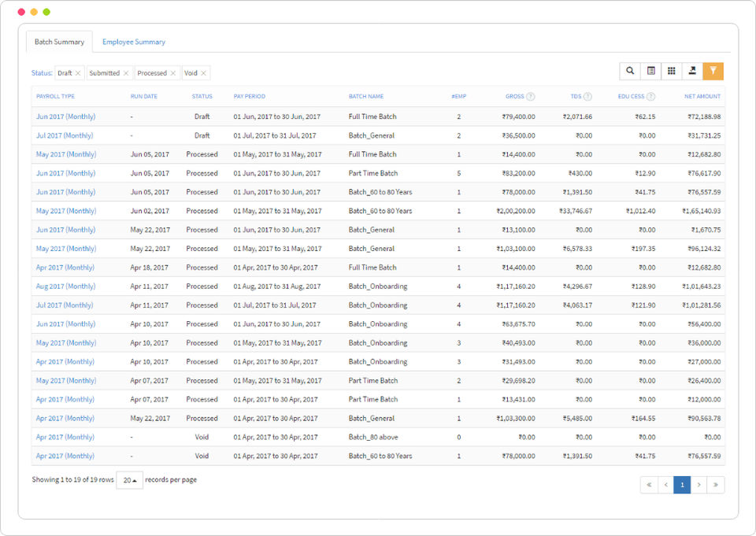Viewport: 756px width, 536px height.
Task: Remove the Submitted status filter
Action: point(126,73)
